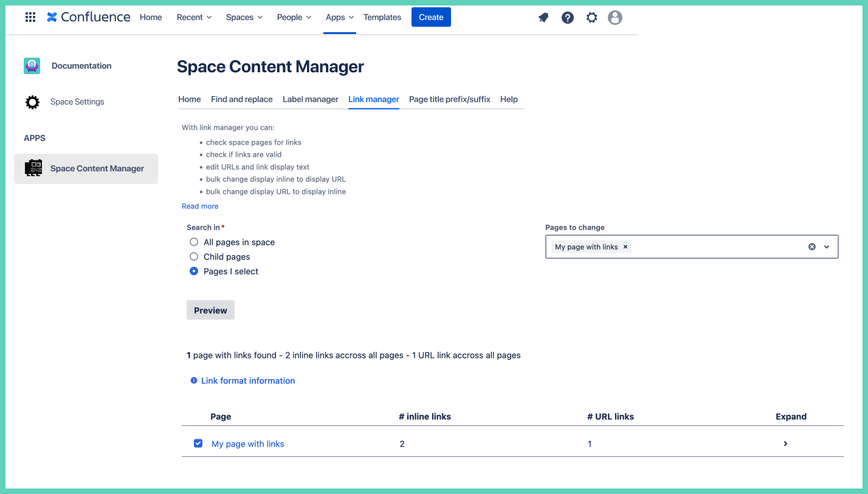The image size is (868, 494).
Task: Open the user profile avatar
Action: pyautogui.click(x=615, y=18)
